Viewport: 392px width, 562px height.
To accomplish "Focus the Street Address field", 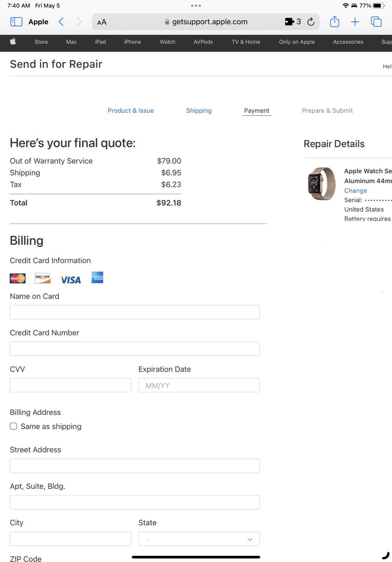I will click(135, 466).
